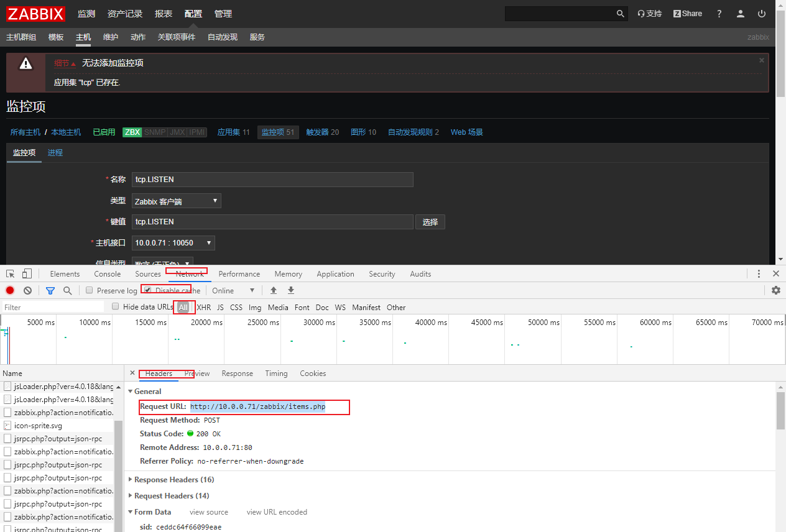
Task: Click the ZBX availability badge
Action: click(x=132, y=132)
